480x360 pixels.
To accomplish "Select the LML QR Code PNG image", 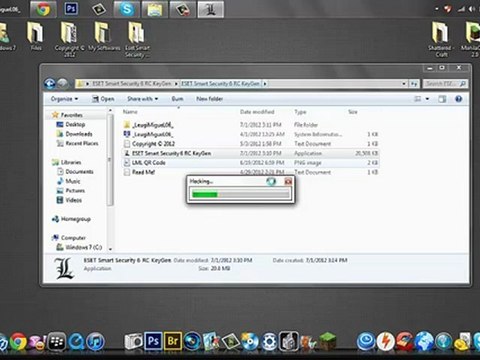I will click(x=250, y=163).
